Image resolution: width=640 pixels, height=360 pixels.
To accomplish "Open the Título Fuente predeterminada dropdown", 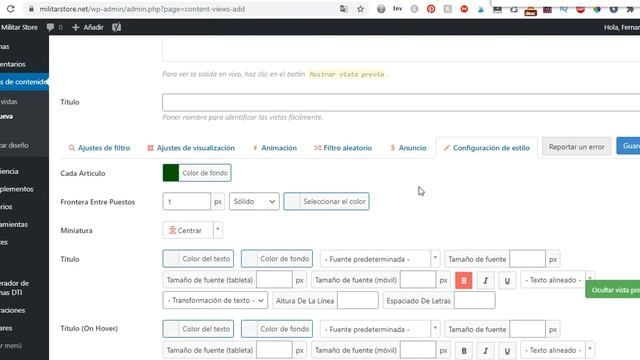I will pos(380,259).
